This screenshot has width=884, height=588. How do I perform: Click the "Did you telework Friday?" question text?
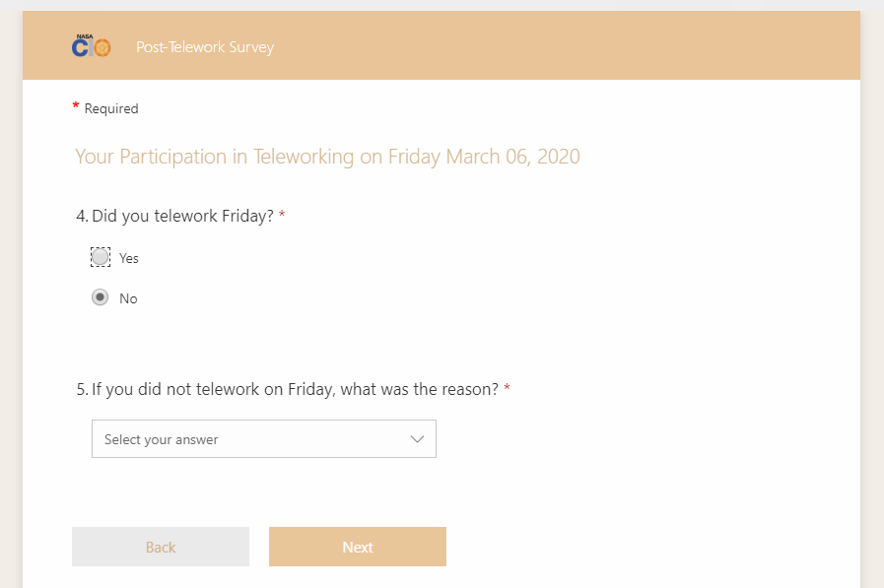[182, 216]
